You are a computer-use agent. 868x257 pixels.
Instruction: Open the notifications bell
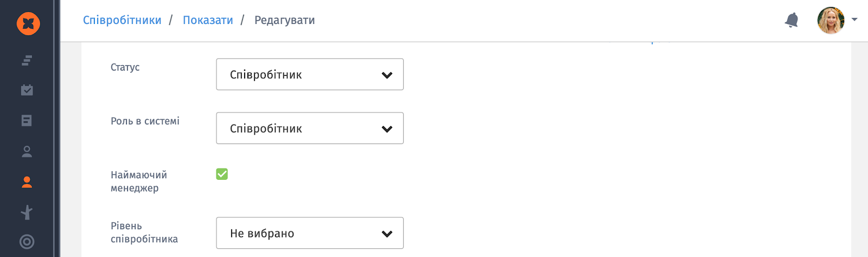792,20
